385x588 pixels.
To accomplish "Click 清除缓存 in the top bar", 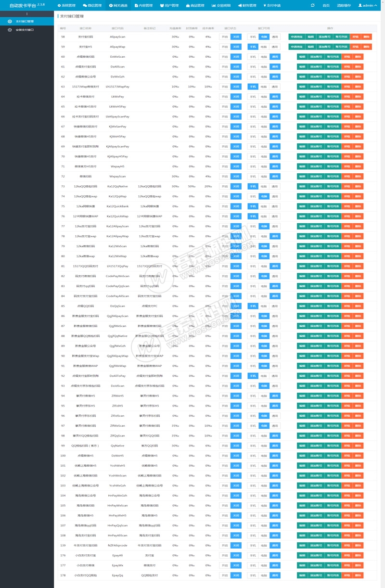I will point(344,5).
